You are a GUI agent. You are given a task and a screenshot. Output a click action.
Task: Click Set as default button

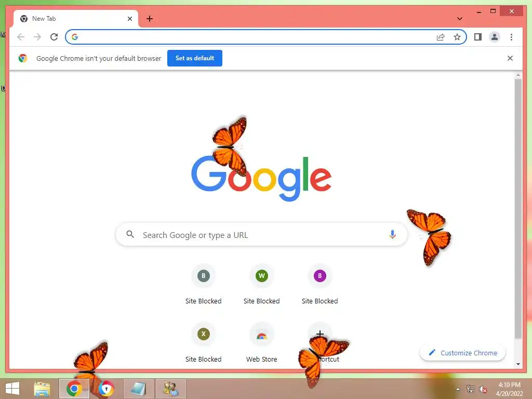[195, 58]
